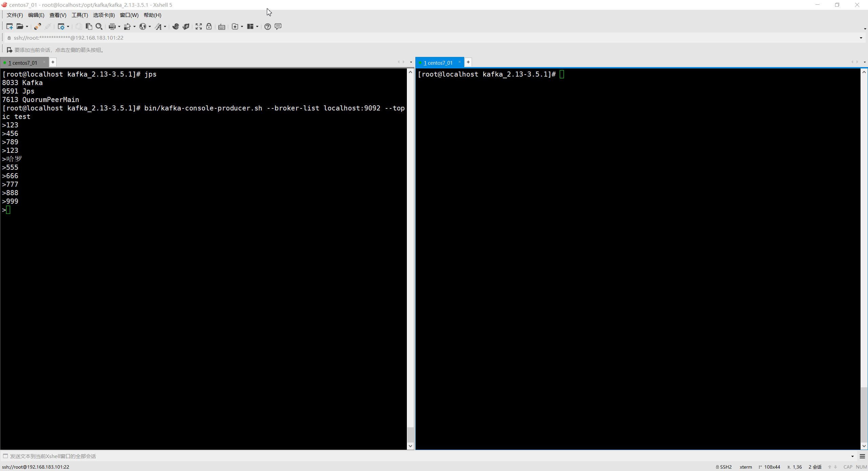
Task: Select the left centos7_01 session tab
Action: (x=23, y=63)
